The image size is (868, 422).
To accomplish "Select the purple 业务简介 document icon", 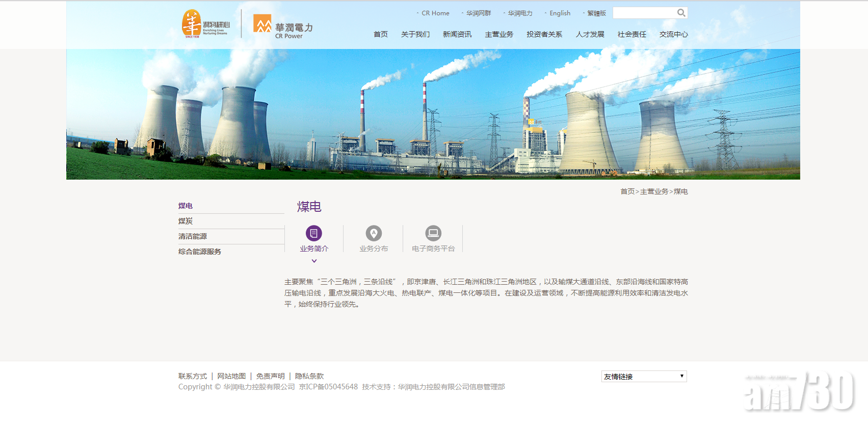I will [314, 233].
